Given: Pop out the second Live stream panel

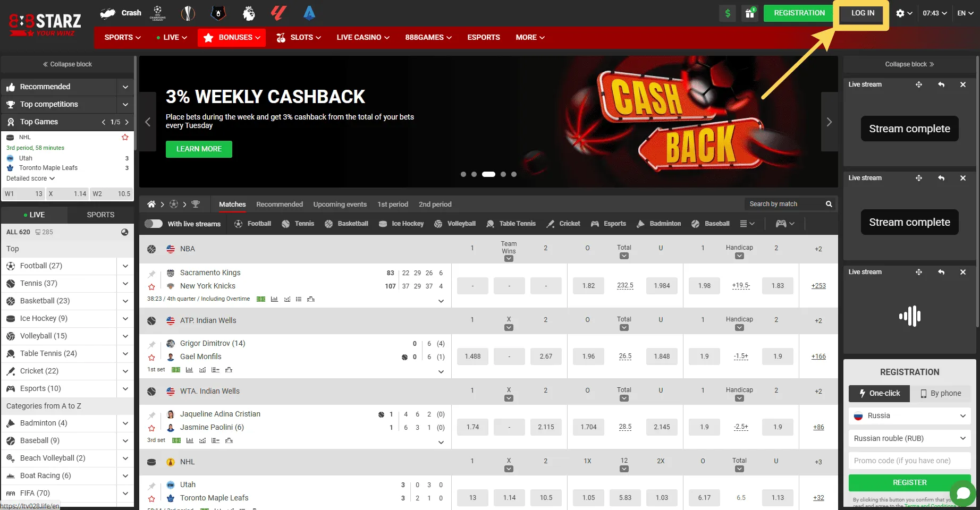Looking at the screenshot, I should coord(941,178).
